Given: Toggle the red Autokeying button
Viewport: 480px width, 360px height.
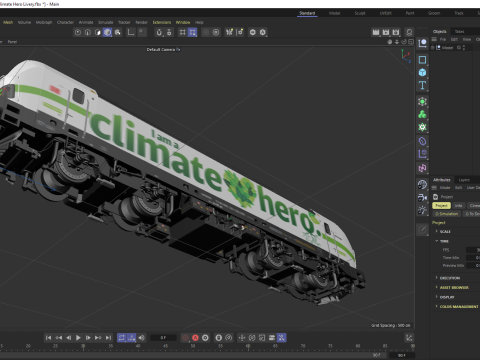Looking at the screenshot, I should click(x=195, y=338).
